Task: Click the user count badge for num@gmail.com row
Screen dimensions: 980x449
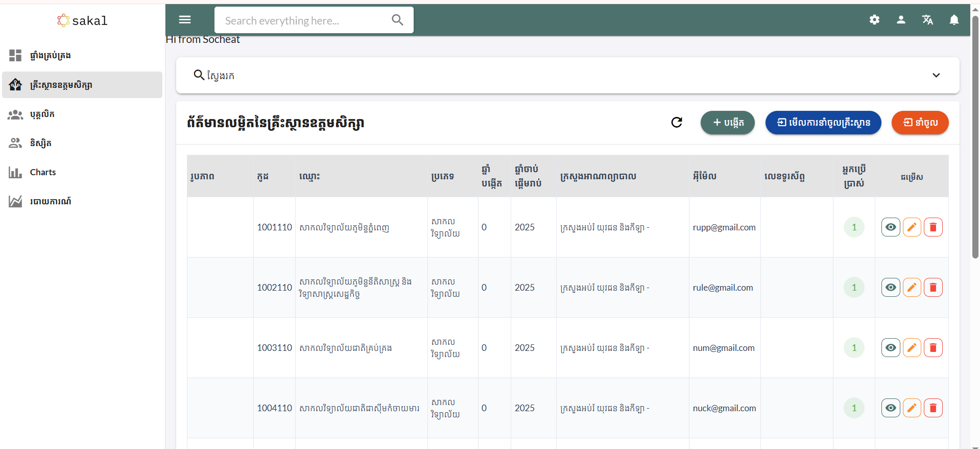Action: point(854,348)
